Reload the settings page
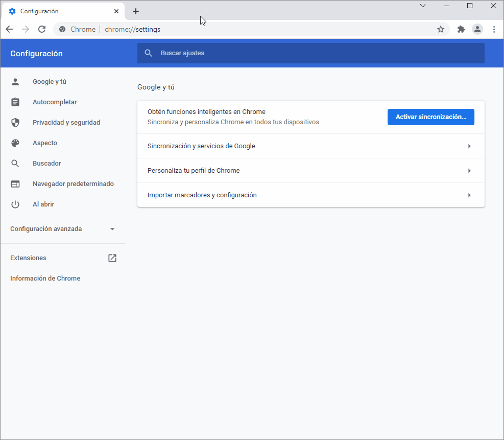 point(42,29)
